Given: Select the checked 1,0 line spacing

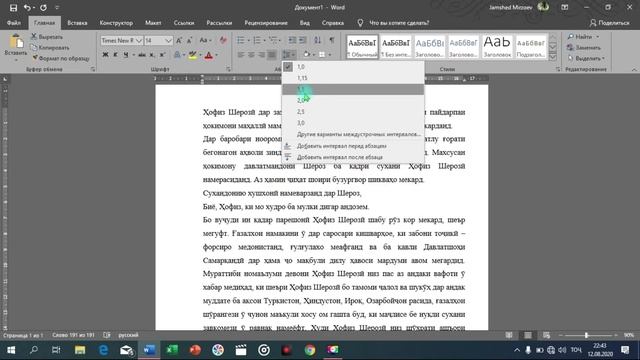Looking at the screenshot, I should [x=353, y=67].
